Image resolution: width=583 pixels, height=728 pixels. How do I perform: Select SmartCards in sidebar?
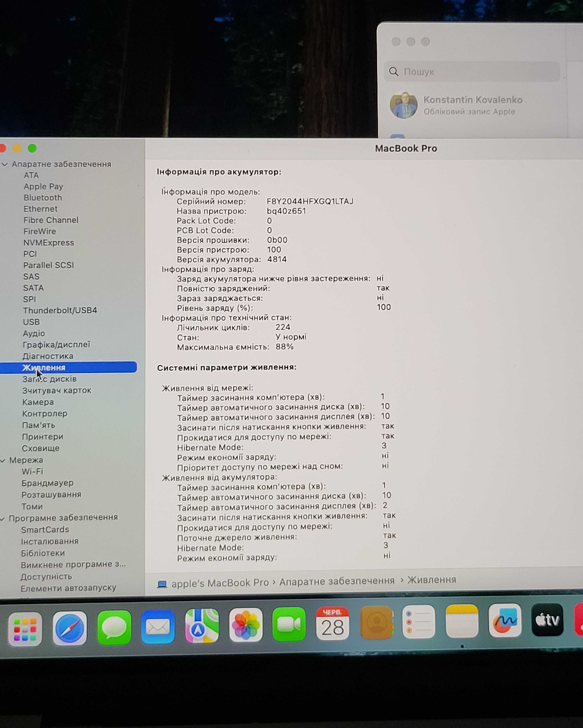pos(45,530)
